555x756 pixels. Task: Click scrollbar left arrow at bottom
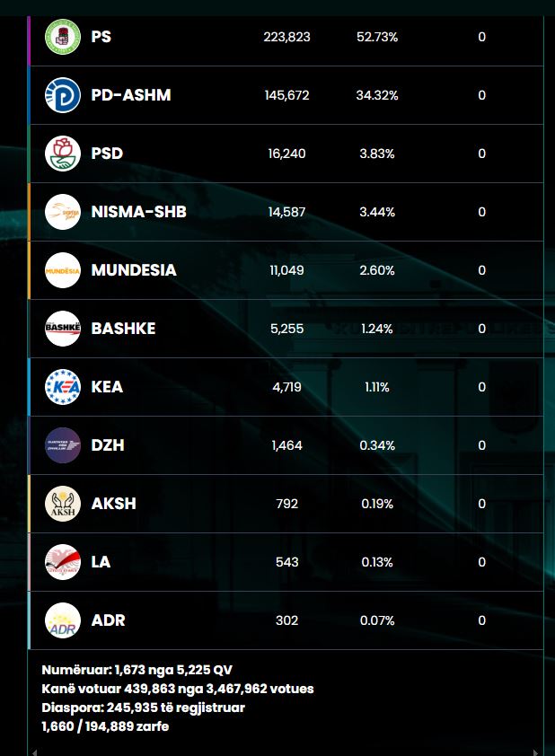33,752
